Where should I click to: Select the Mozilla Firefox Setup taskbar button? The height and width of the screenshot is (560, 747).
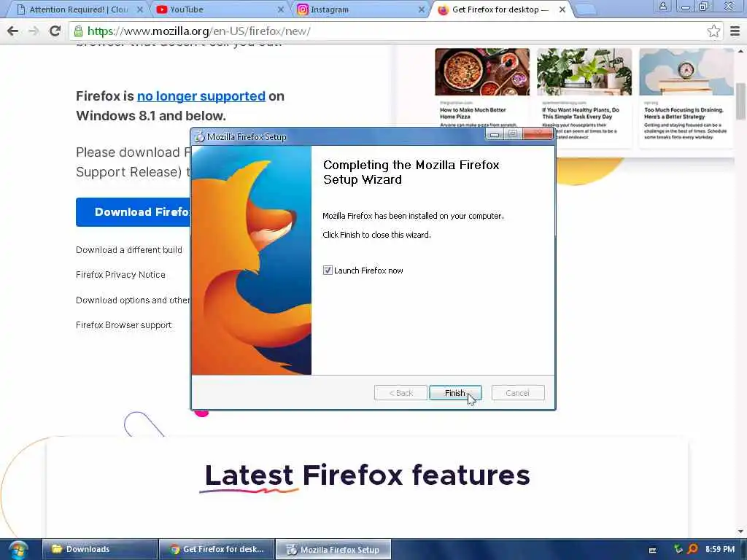(x=333, y=549)
